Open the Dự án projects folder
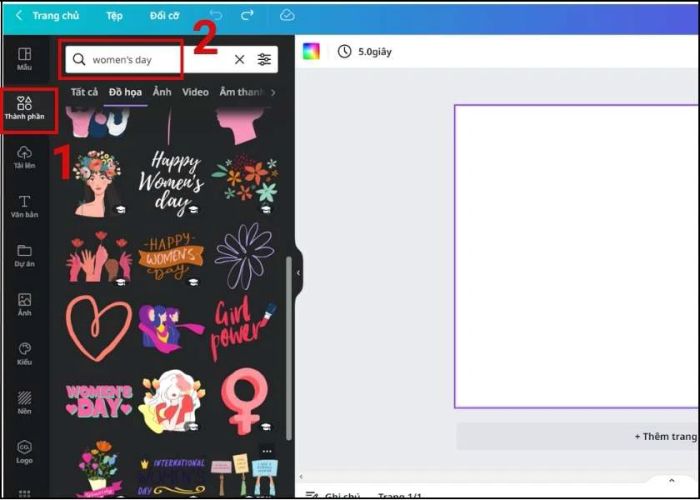Image resolution: width=700 pixels, height=500 pixels. (x=25, y=255)
